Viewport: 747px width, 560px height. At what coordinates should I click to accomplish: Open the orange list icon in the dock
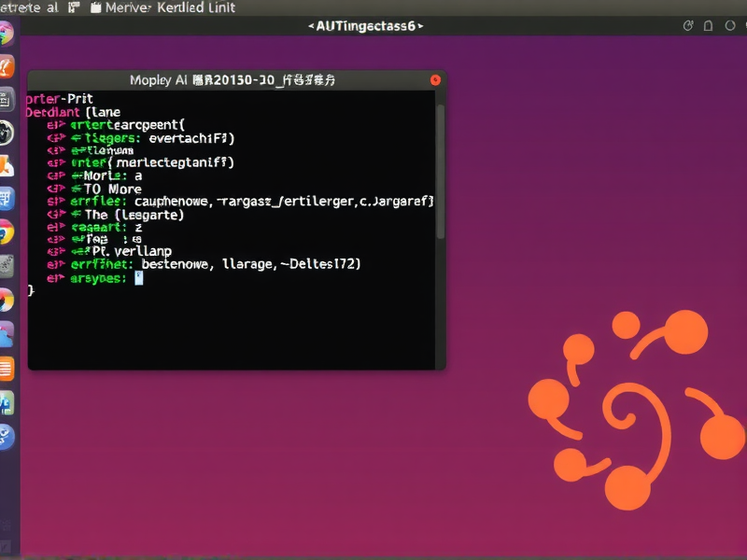pos(6,368)
